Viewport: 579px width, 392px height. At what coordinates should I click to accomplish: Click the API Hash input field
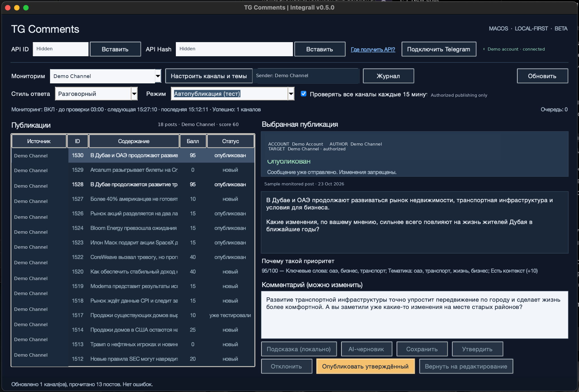(x=234, y=49)
